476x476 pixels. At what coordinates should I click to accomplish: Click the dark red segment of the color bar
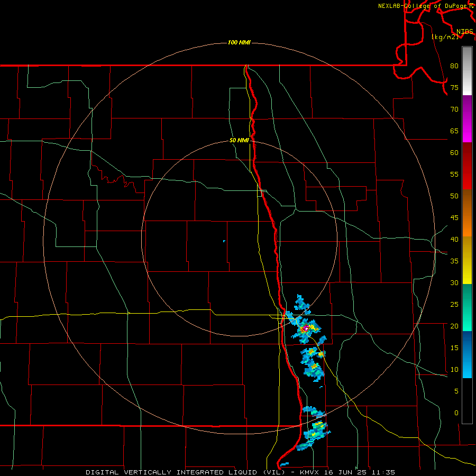coord(467,166)
